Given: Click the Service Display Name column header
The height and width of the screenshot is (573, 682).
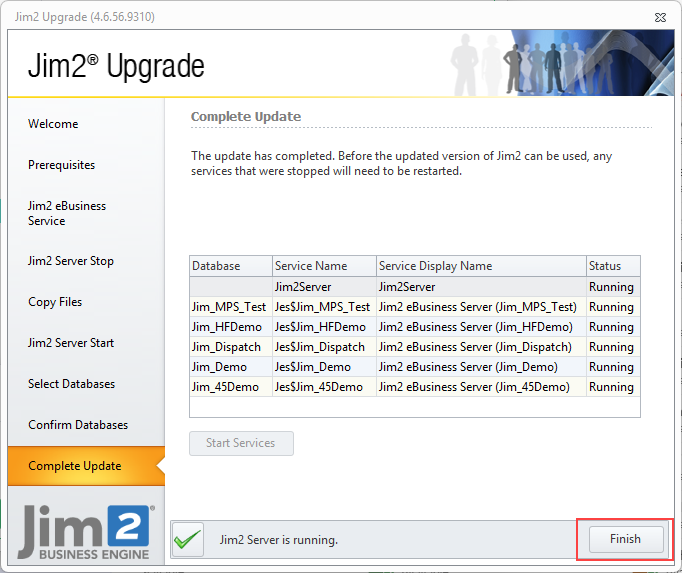Looking at the screenshot, I should 481,266.
